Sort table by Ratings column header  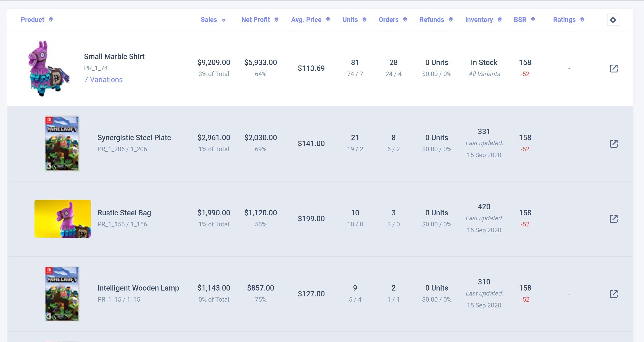[564, 20]
